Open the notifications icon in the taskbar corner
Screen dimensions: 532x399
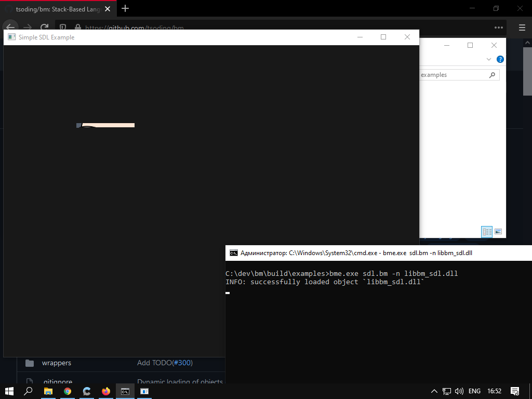(x=515, y=391)
